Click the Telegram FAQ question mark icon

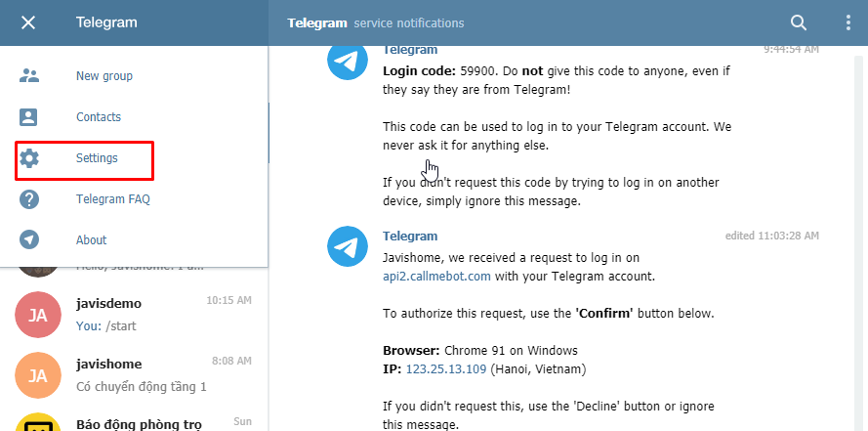(x=28, y=198)
